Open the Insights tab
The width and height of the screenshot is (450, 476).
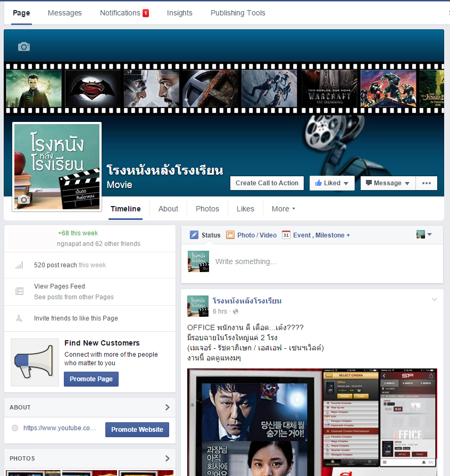click(x=179, y=13)
